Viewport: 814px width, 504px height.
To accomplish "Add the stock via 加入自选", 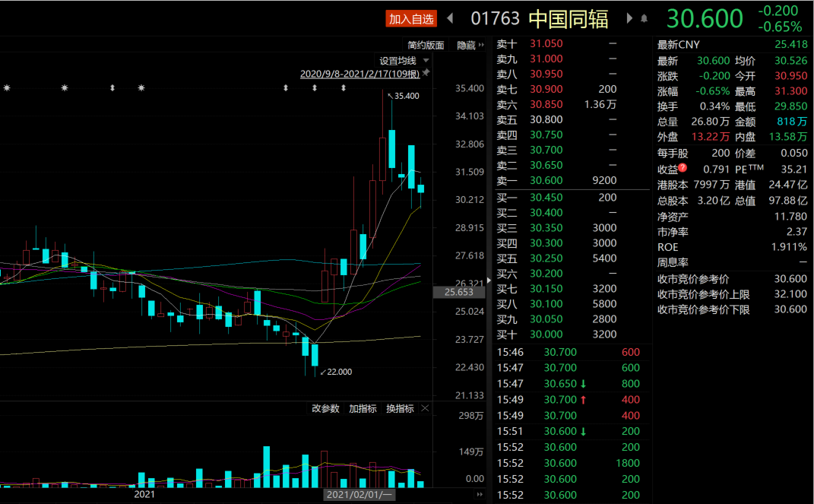I will click(411, 19).
